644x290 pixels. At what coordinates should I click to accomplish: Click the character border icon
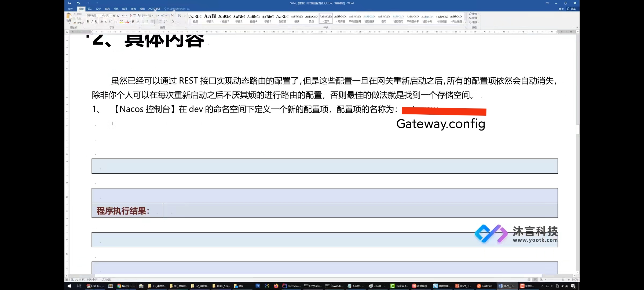(139, 16)
